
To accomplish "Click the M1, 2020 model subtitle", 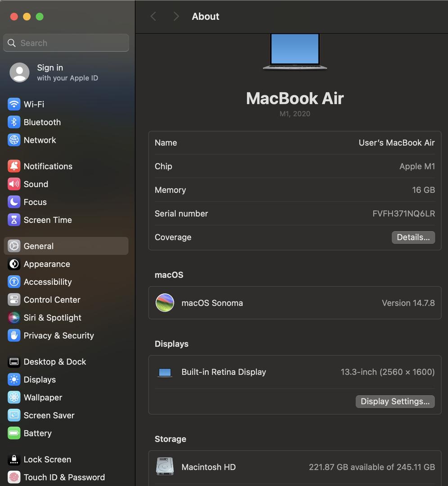I will pos(295,114).
